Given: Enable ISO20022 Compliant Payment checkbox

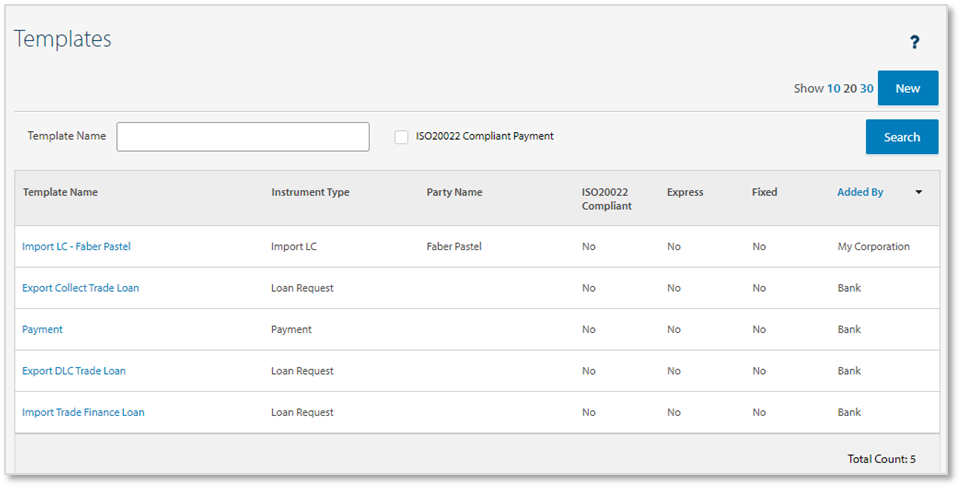Looking at the screenshot, I should pyautogui.click(x=401, y=137).
